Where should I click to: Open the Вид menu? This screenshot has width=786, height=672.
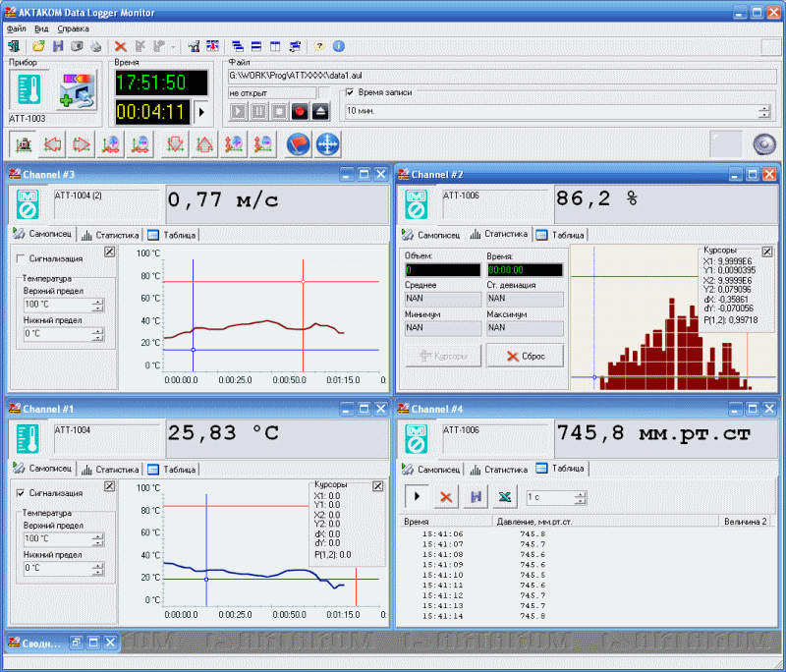click(41, 28)
